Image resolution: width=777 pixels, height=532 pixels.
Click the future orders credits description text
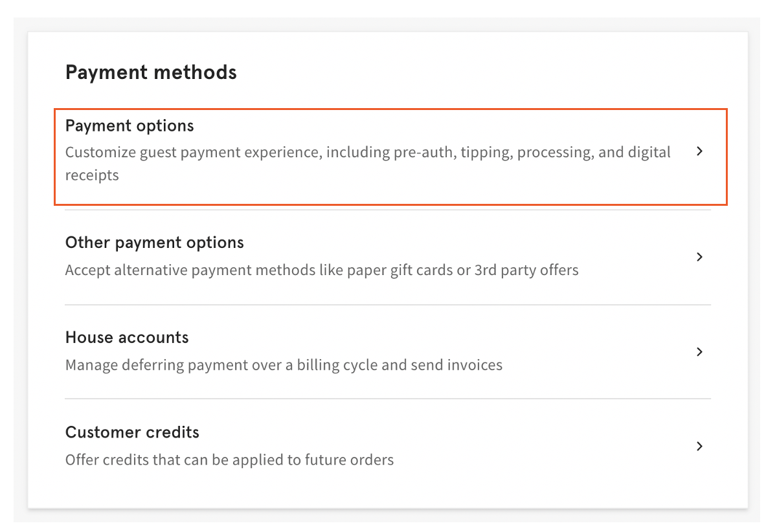[x=229, y=460]
